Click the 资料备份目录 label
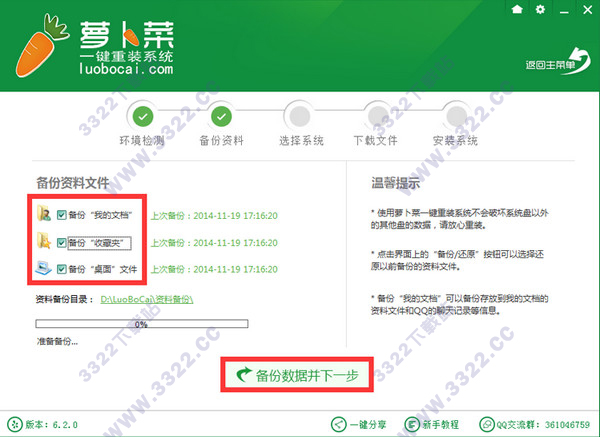The height and width of the screenshot is (437, 600). [64, 299]
